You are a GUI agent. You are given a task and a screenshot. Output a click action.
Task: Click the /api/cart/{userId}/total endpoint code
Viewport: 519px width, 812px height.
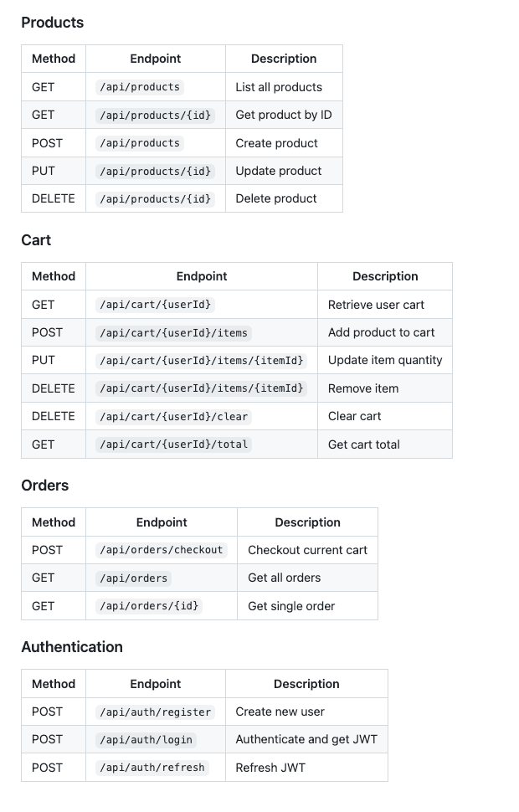coord(174,445)
